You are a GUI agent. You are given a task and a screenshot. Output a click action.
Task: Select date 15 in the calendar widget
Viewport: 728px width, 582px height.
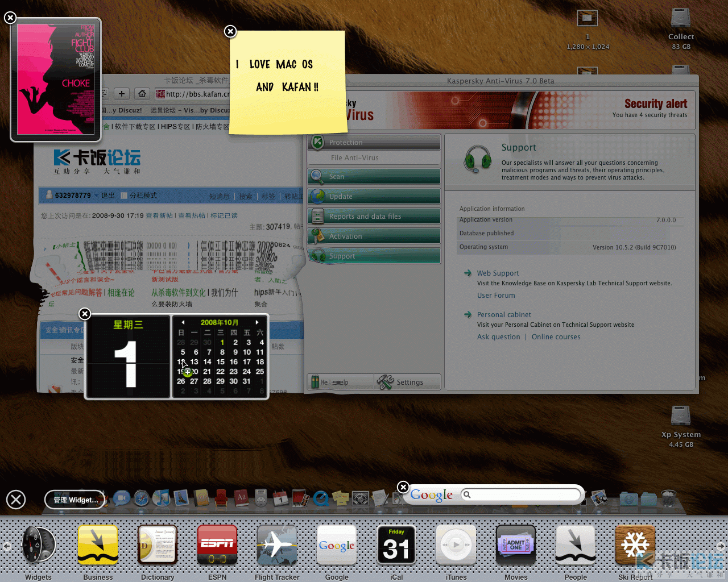(x=221, y=362)
